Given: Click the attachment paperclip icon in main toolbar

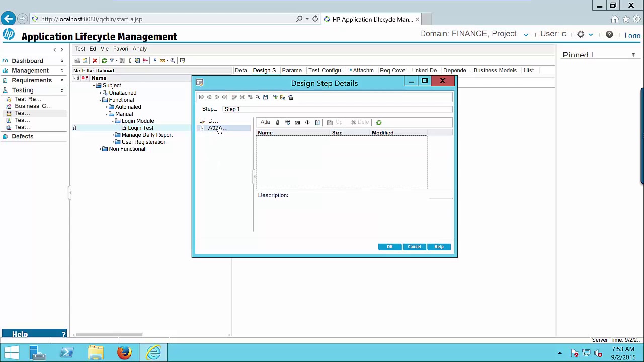Looking at the screenshot, I should (x=130, y=61).
